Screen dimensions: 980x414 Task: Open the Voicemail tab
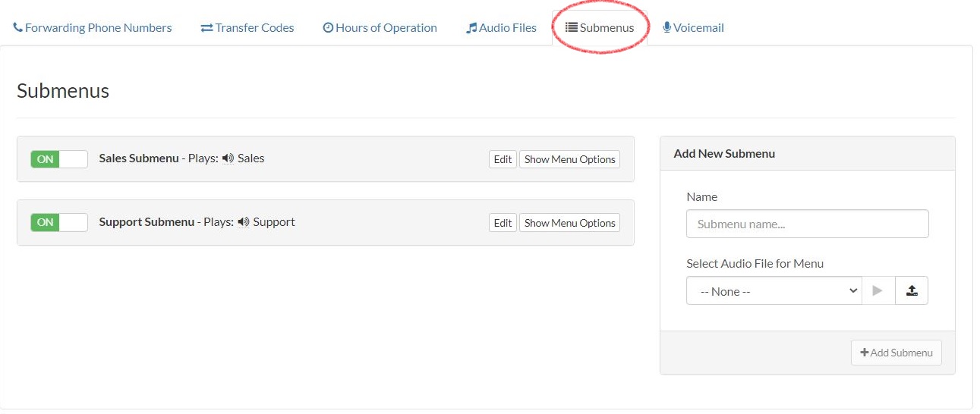pos(693,28)
